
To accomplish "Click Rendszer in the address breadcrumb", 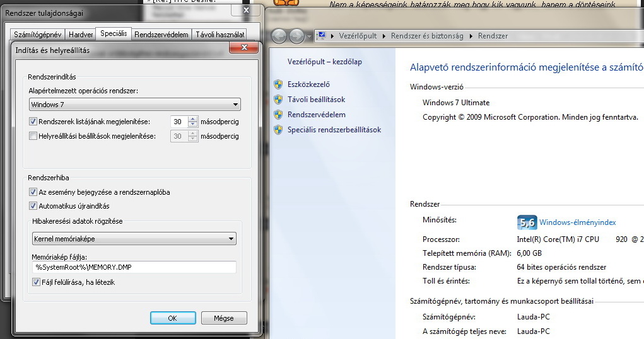I will (x=493, y=36).
